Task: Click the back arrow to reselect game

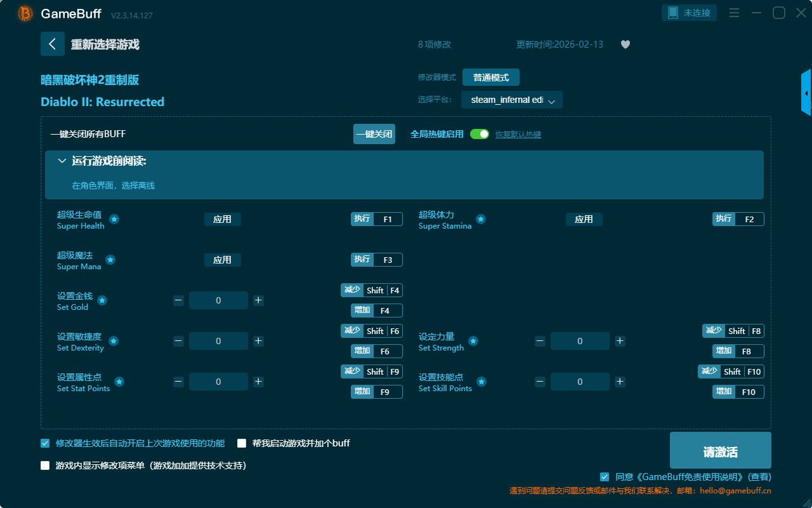Action: (53, 44)
